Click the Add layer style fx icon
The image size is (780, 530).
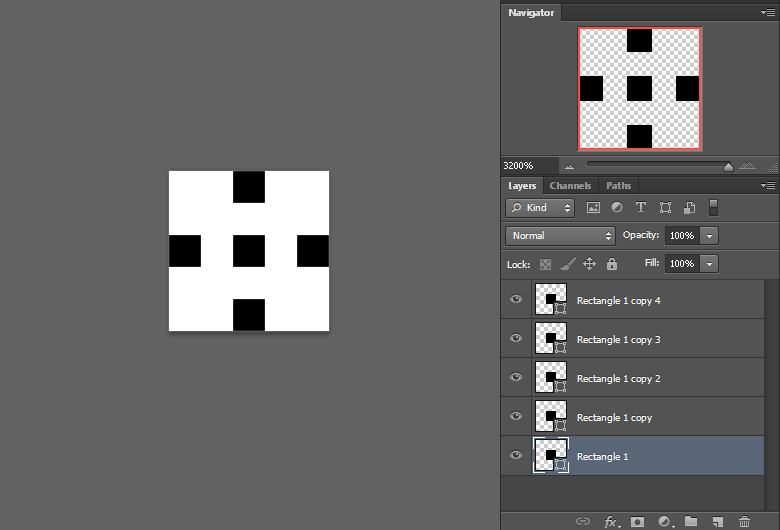610,521
